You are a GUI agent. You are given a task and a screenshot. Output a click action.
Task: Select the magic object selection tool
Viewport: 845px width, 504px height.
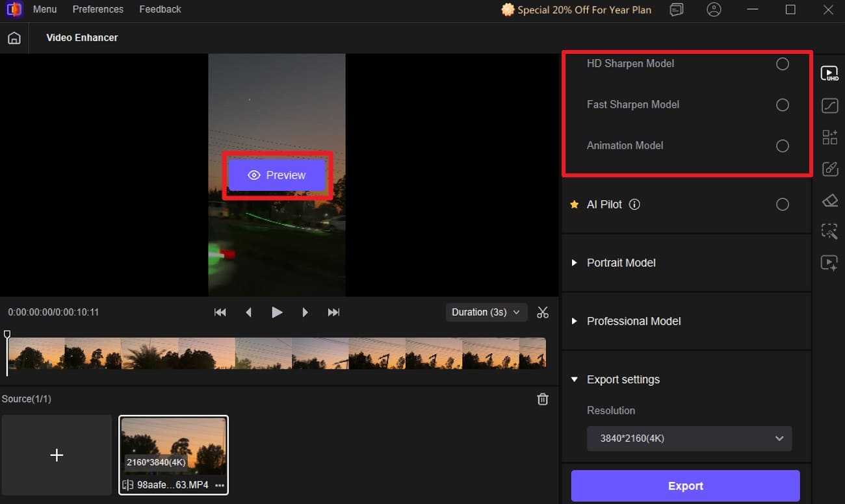pos(829,231)
